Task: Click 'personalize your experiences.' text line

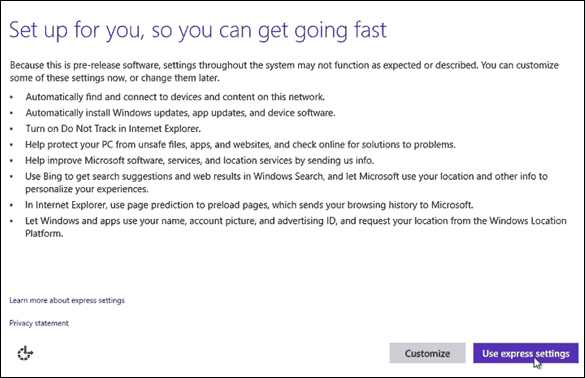Action: click(x=87, y=189)
